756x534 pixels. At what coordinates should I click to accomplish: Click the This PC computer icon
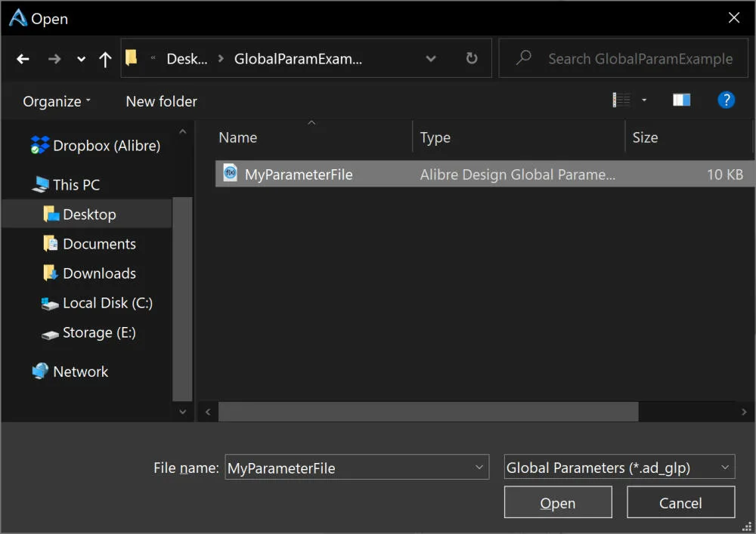click(x=41, y=184)
